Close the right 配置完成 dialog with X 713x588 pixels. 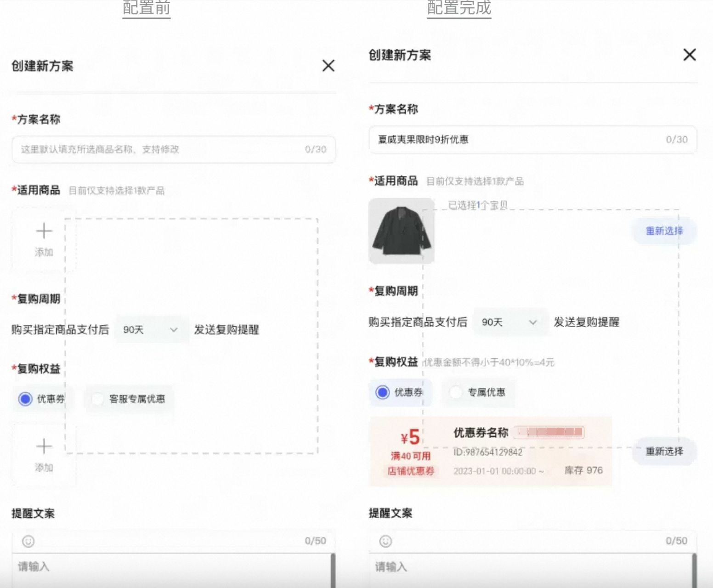[x=690, y=55]
